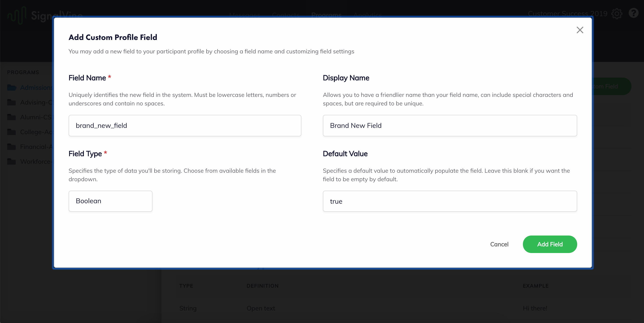644x323 pixels.
Task: Click the Customer Success 2019 account label
Action: click(x=568, y=13)
